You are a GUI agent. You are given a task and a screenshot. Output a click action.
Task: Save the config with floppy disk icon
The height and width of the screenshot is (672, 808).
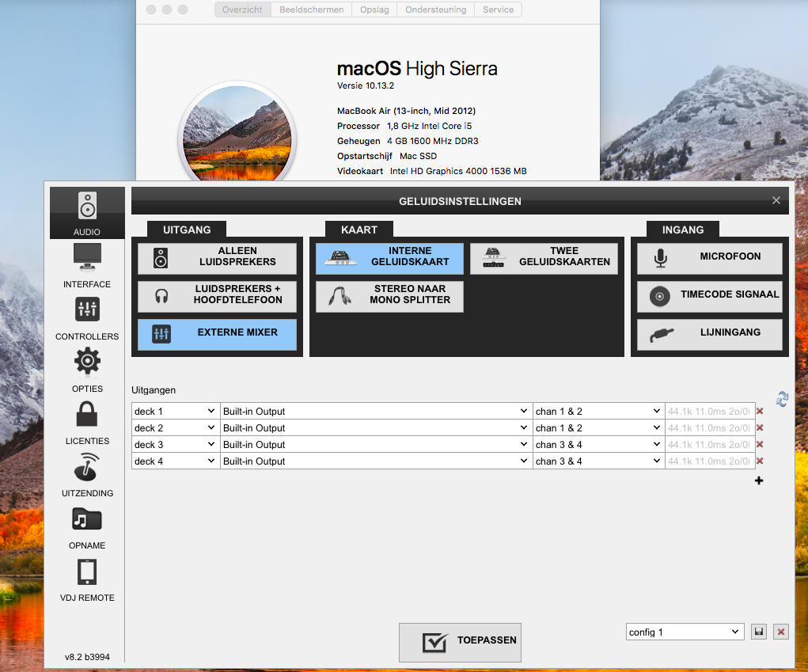(758, 632)
